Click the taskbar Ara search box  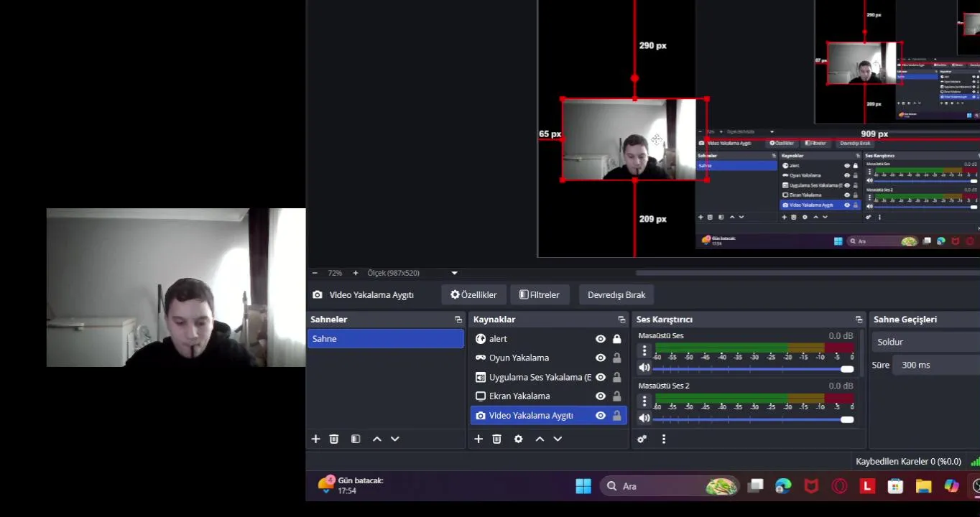[670, 486]
